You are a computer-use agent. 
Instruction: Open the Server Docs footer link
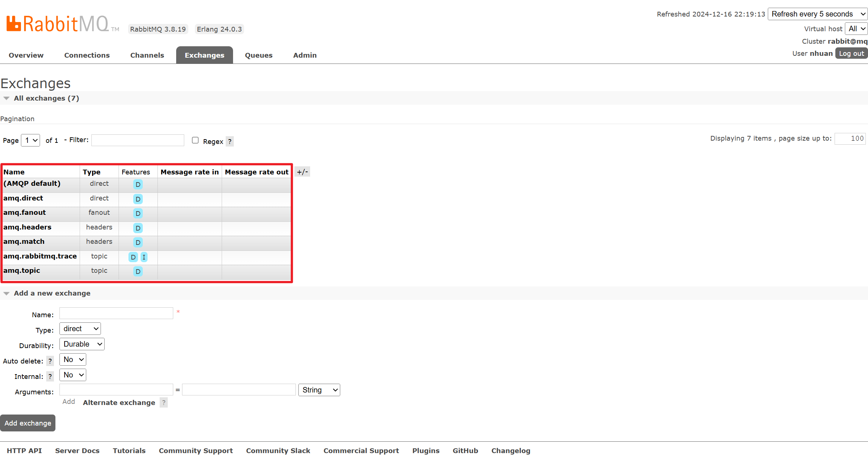pyautogui.click(x=77, y=451)
